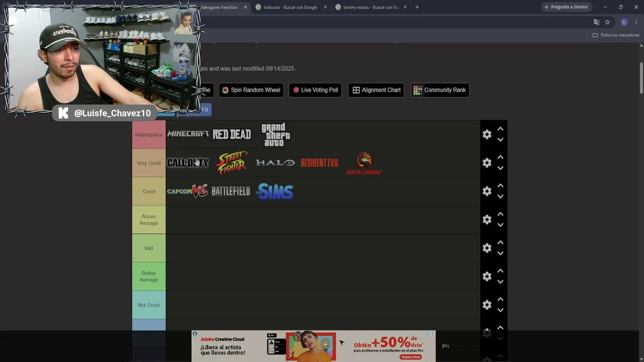The width and height of the screenshot is (644, 362).
Task: Select the Halo logo
Action: [x=275, y=163]
